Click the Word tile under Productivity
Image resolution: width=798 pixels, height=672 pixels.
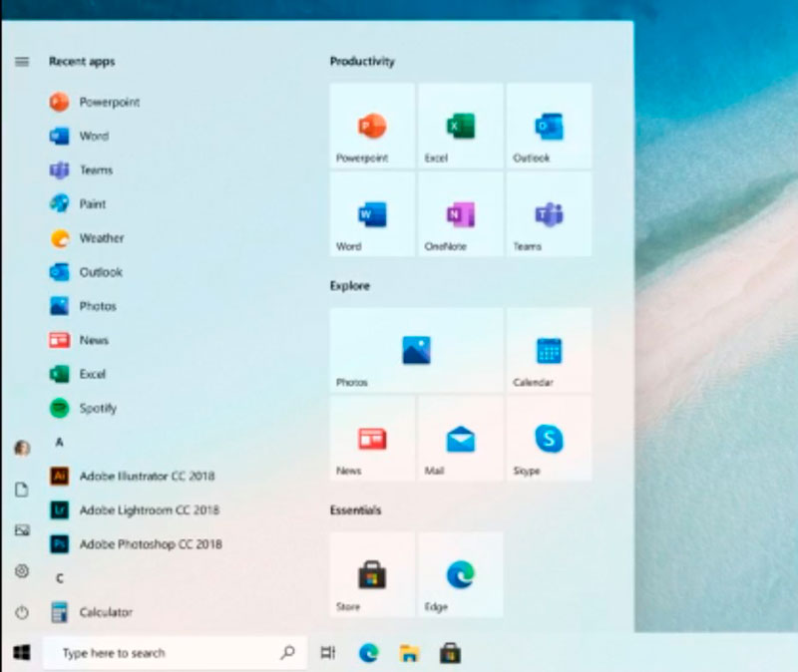[372, 214]
